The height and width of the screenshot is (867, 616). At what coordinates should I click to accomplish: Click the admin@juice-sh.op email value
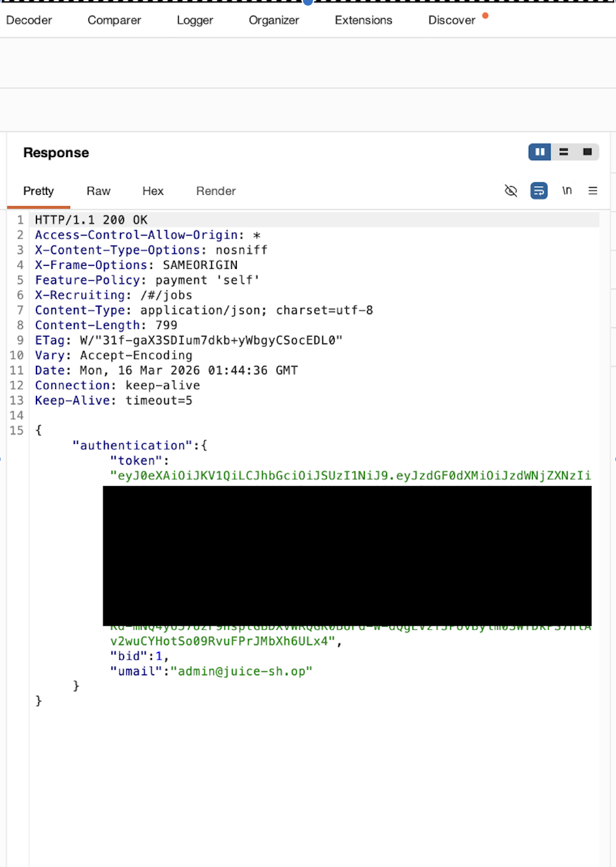pyautogui.click(x=241, y=672)
